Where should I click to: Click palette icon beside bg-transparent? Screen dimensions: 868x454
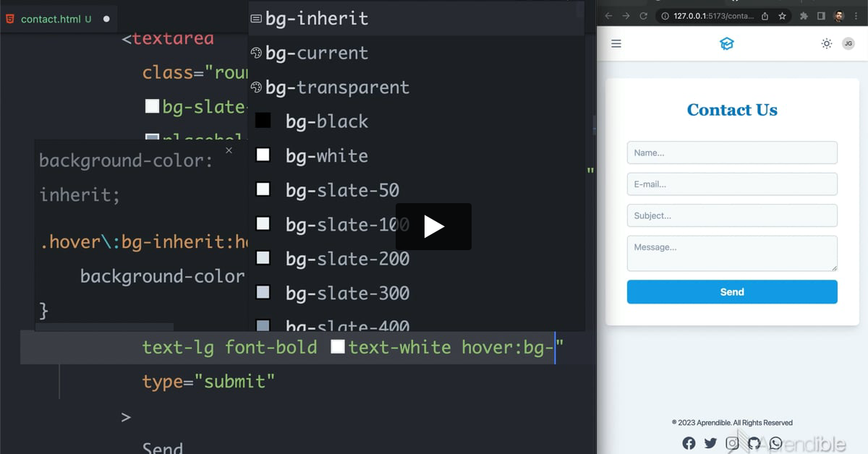[x=255, y=87]
